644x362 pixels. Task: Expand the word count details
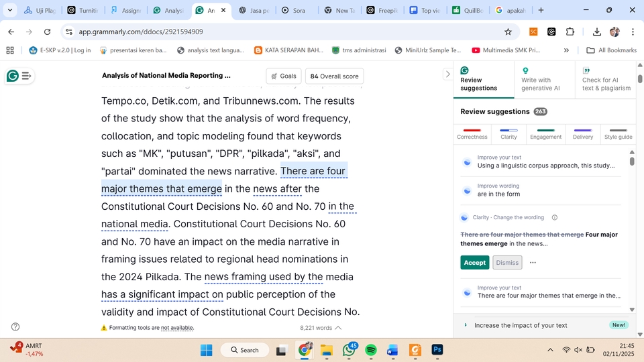338,328
